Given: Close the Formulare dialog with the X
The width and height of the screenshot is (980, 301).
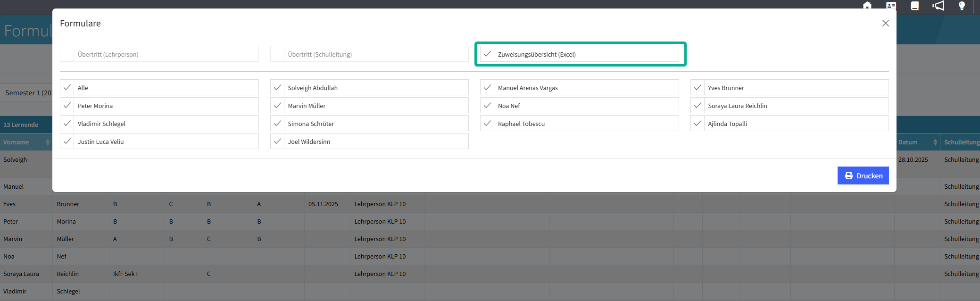Looking at the screenshot, I should click(x=885, y=23).
